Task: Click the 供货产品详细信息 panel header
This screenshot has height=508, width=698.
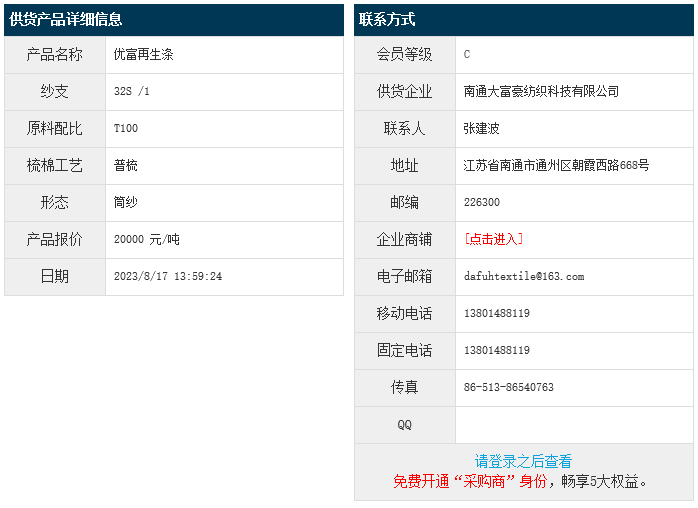Action: click(66, 19)
